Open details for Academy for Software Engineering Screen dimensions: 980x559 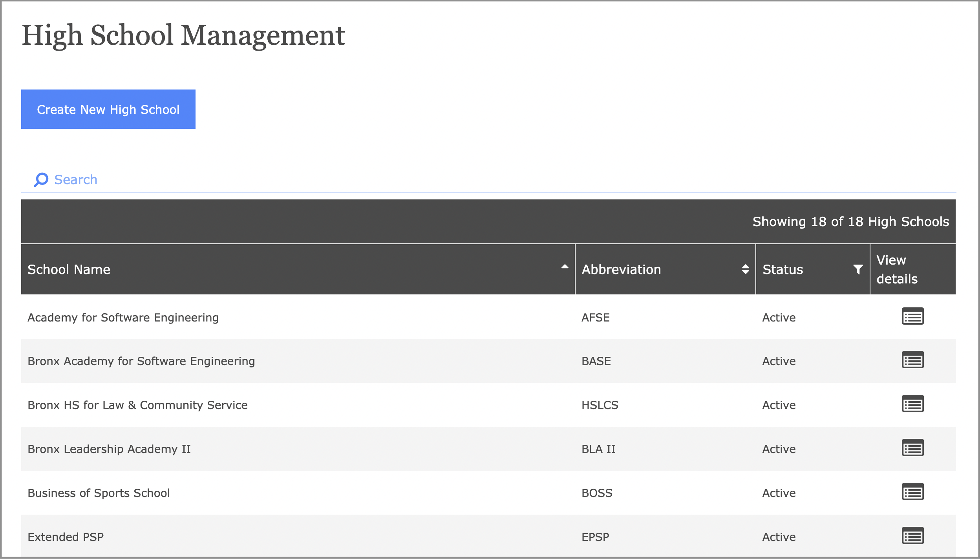pos(912,316)
